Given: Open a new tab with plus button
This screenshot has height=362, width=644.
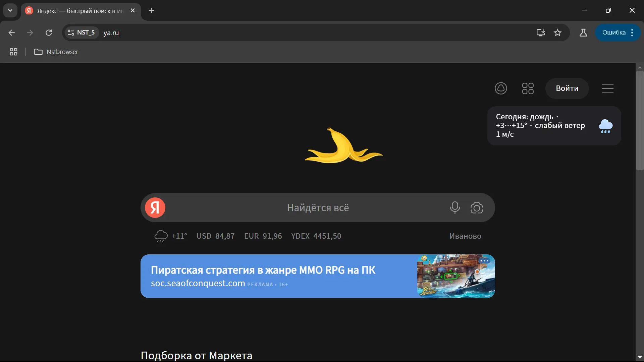Looking at the screenshot, I should click(151, 11).
